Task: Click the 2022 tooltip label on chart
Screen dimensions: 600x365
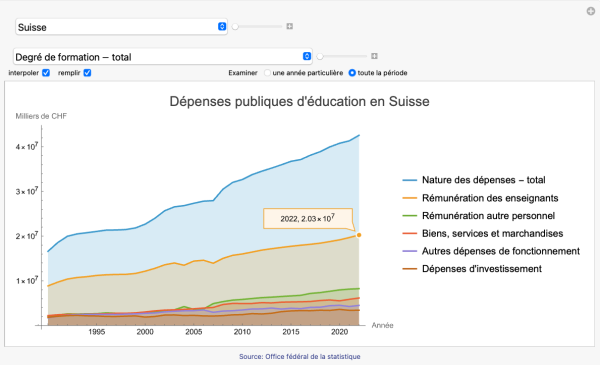Action: 308,218
